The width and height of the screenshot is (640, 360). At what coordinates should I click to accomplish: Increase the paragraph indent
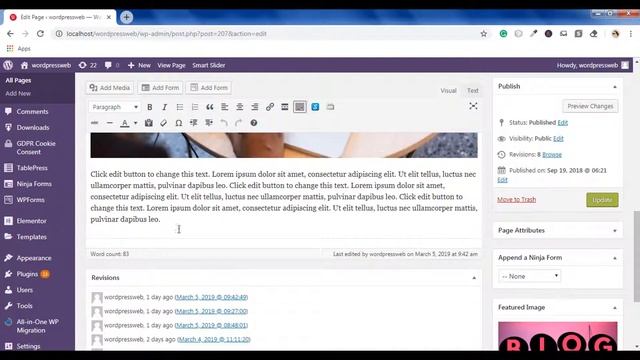click(209, 123)
